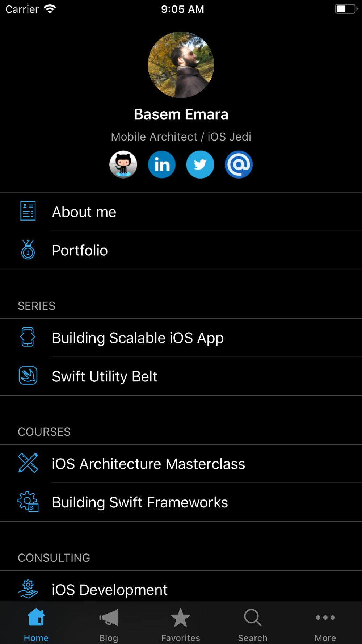This screenshot has height=644, width=362.
Task: Tap the phone icon for Scalable App
Action: coord(28,337)
